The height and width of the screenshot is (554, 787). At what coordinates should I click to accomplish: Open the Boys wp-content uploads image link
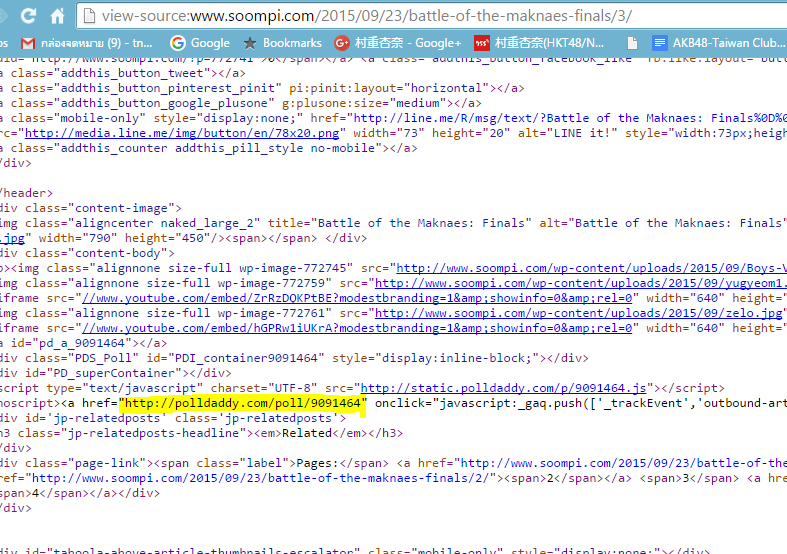[x=591, y=268]
